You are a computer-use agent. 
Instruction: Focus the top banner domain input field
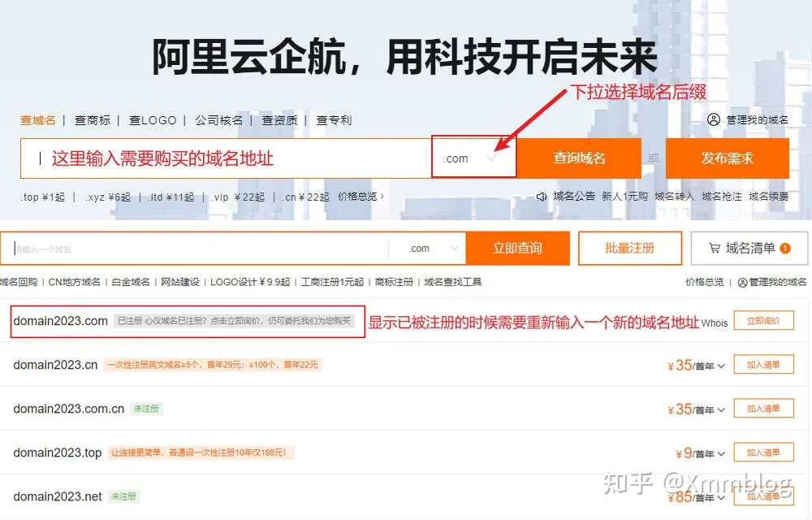click(226, 158)
